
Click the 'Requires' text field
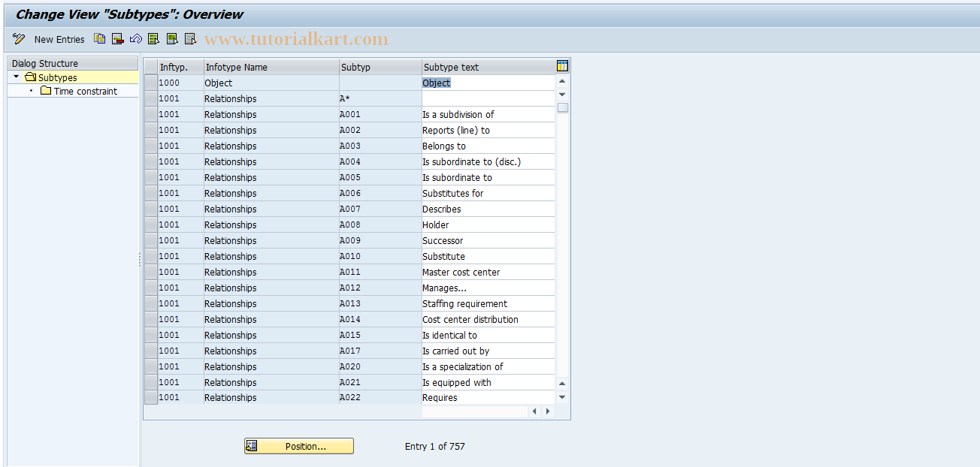(488, 397)
